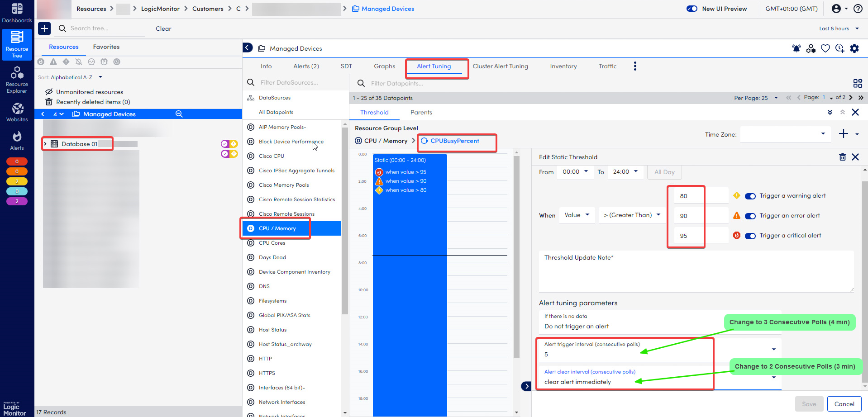Screen dimensions: 868x417
Task: Open the CPUBusyPercent datapoint link
Action: point(455,141)
